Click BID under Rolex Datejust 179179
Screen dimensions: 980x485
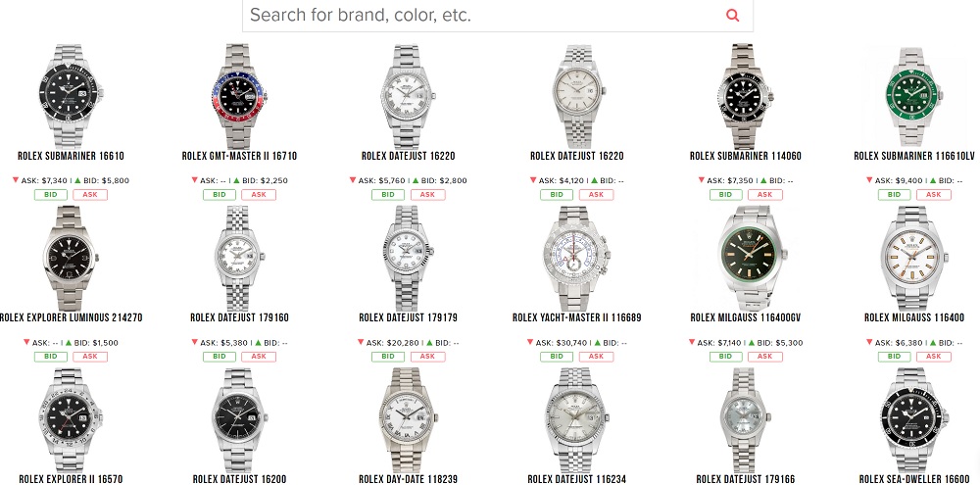[x=388, y=357]
